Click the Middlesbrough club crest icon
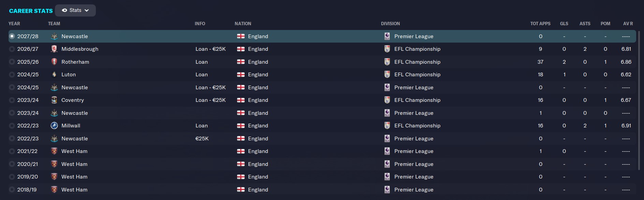The height and width of the screenshot is (200, 644). 54,49
